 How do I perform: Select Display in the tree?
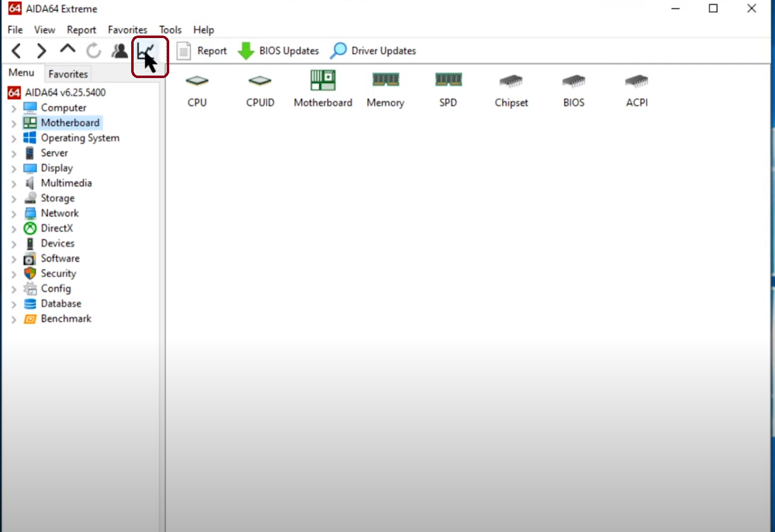(x=57, y=168)
